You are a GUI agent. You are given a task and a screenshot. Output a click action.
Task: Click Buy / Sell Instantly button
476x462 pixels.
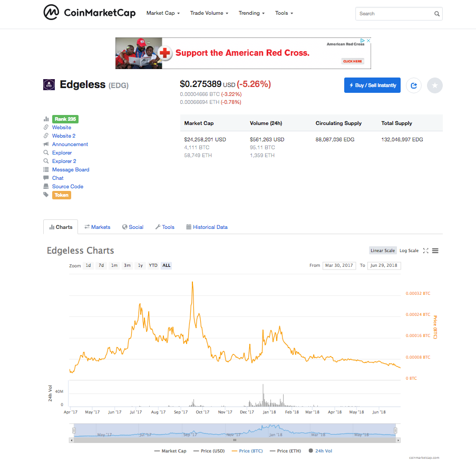coord(372,85)
